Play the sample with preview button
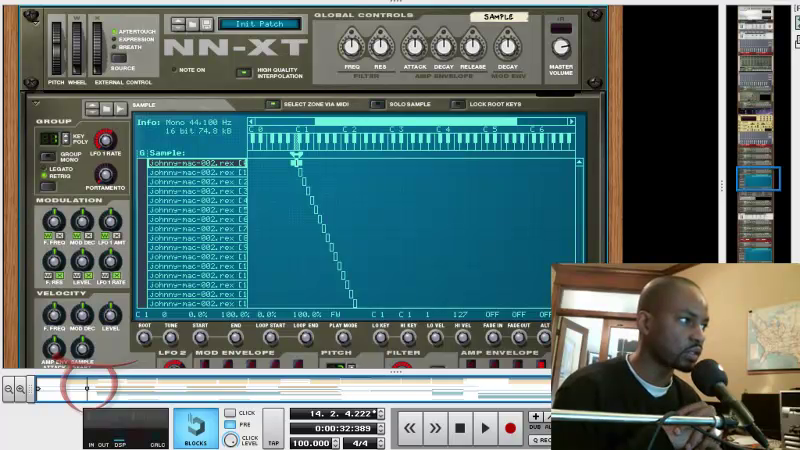Viewport: 800px width, 450px height. pyautogui.click(x=120, y=109)
